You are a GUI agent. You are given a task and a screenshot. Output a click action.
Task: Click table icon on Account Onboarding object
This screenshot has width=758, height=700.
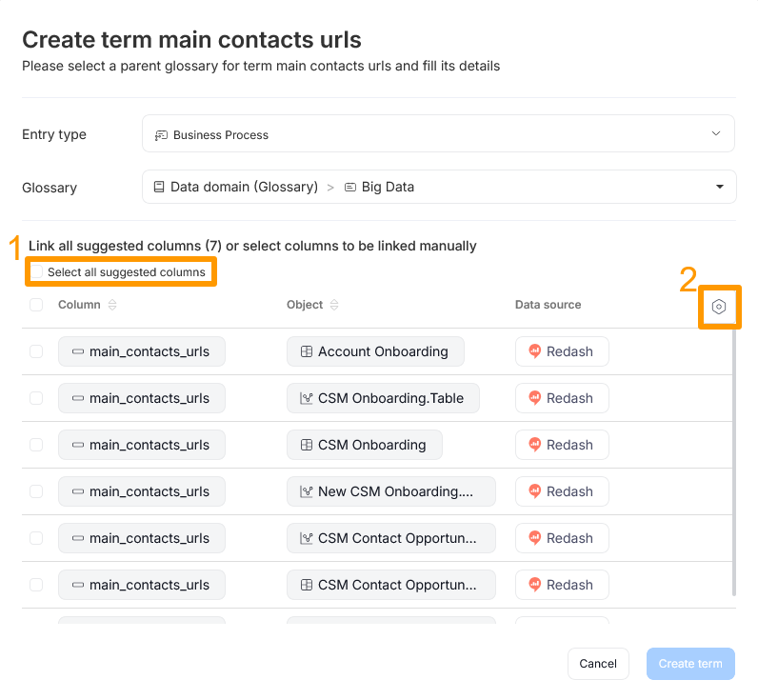click(307, 351)
